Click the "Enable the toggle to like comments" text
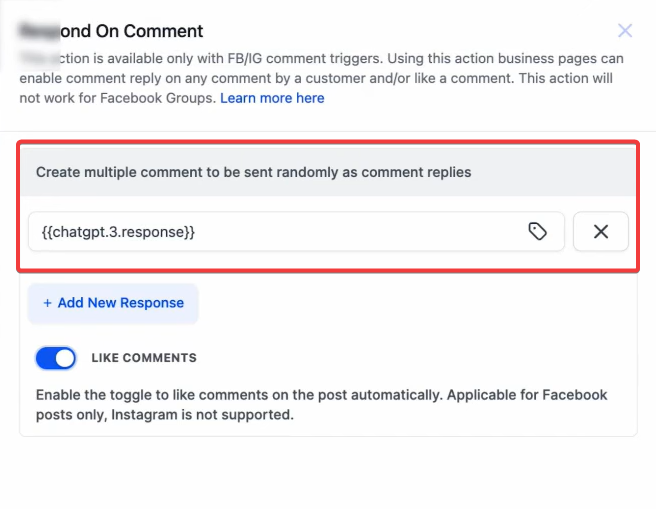The height and width of the screenshot is (509, 656). coord(150,395)
